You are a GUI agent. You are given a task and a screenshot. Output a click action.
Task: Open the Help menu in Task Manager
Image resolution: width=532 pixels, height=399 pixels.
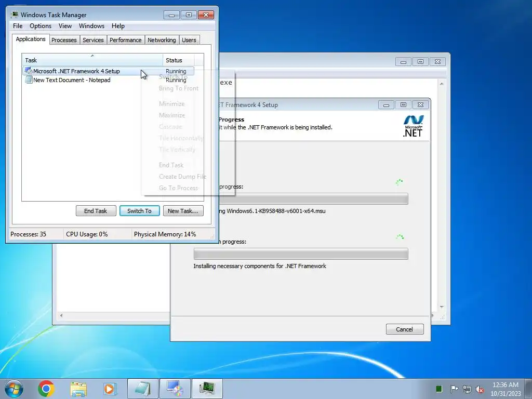tap(118, 26)
